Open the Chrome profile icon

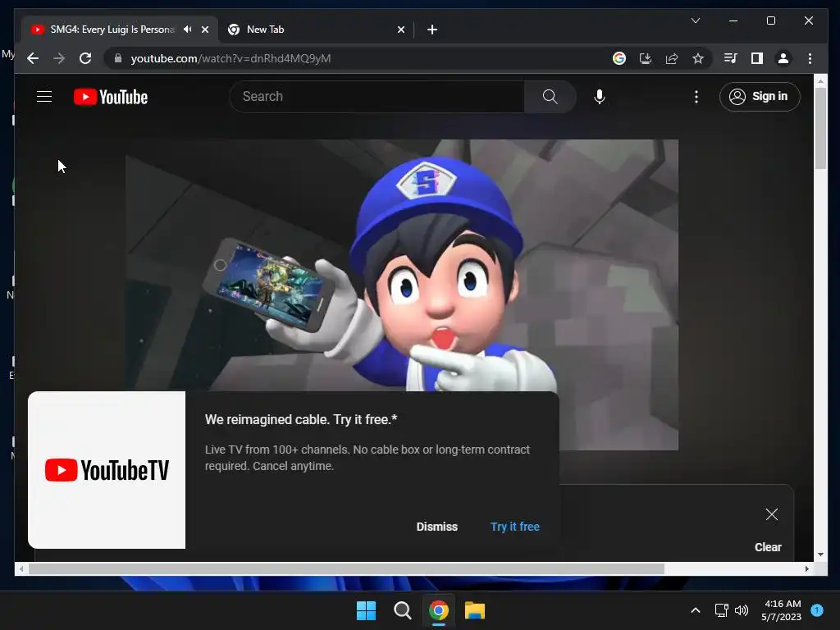[x=783, y=58]
